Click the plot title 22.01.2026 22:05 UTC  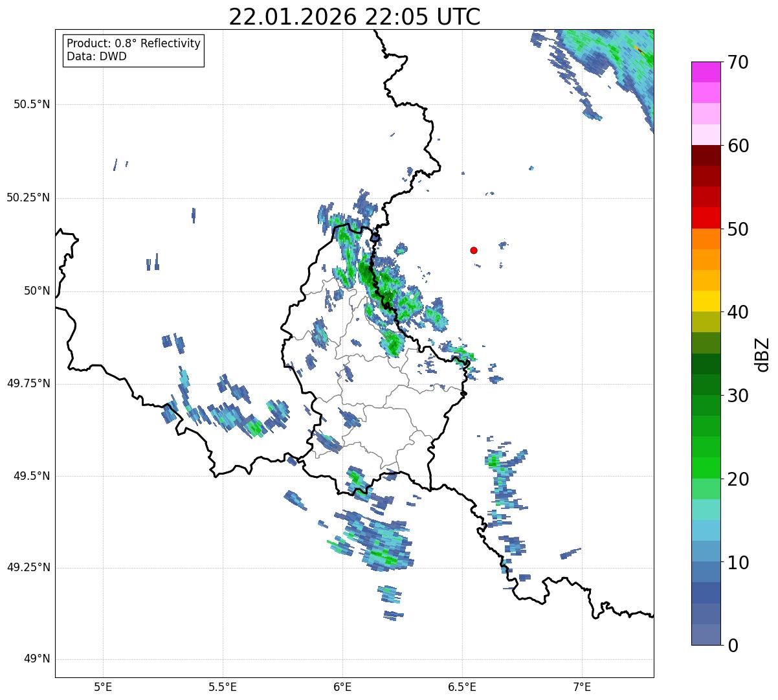coord(355,17)
